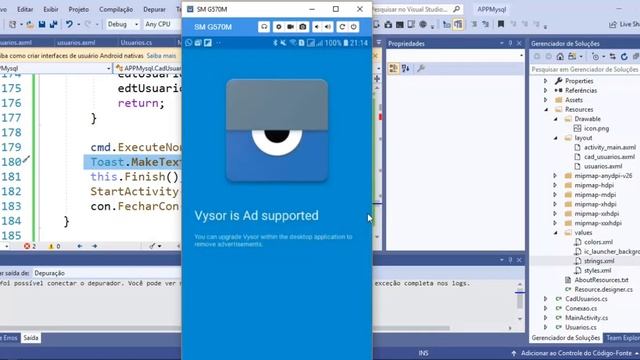Toggle the highlighted icon next to the hierarchy icon

pyautogui.click(x=458, y=24)
